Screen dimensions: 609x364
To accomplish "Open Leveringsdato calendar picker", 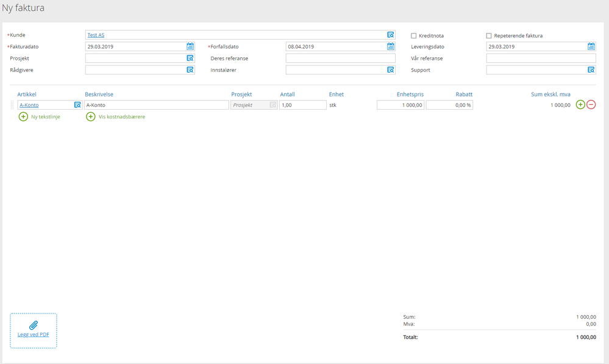I will [x=591, y=46].
